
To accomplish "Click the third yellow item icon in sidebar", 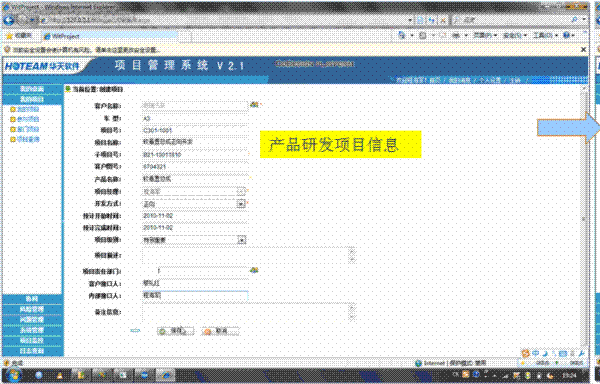I will click(x=13, y=130).
